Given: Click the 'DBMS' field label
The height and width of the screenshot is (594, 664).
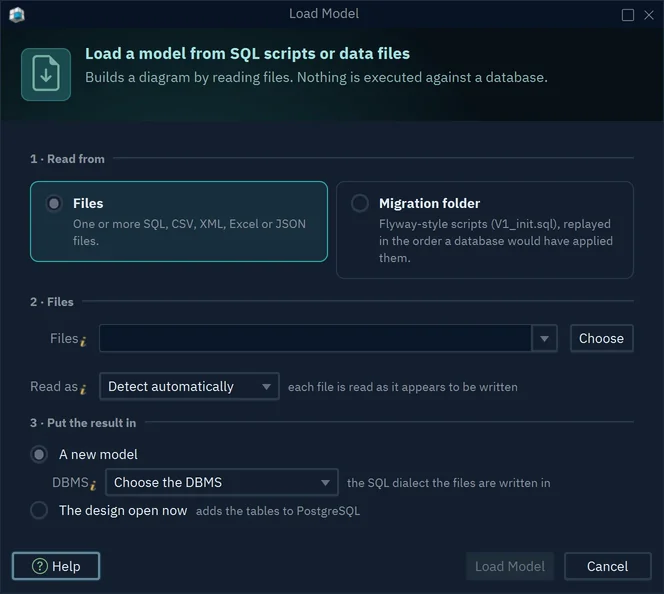Looking at the screenshot, I should 70,483.
